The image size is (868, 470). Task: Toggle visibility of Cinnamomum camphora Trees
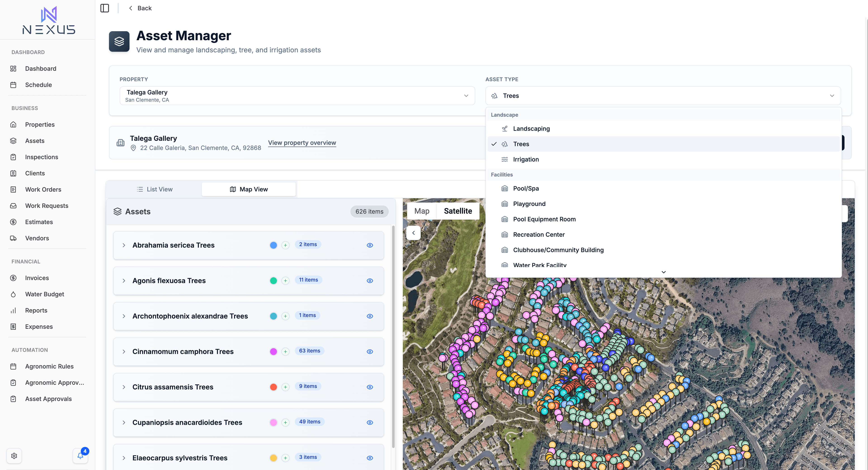[370, 351]
